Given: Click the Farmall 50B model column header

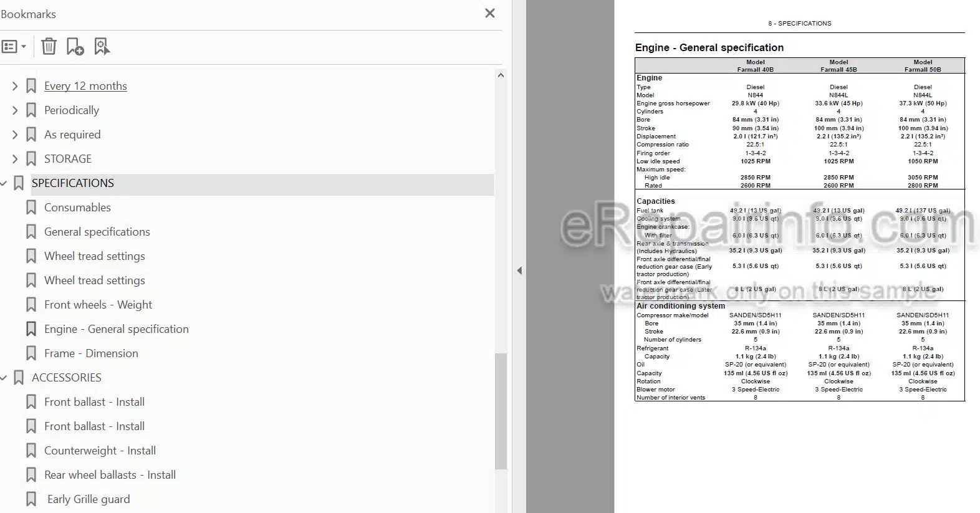Looking at the screenshot, I should (x=923, y=66).
